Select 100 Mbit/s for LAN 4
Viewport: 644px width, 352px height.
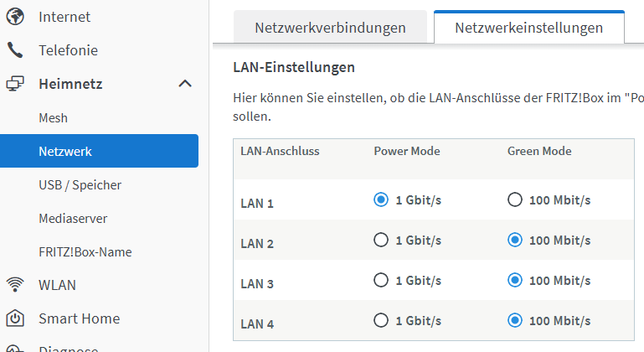pos(515,320)
